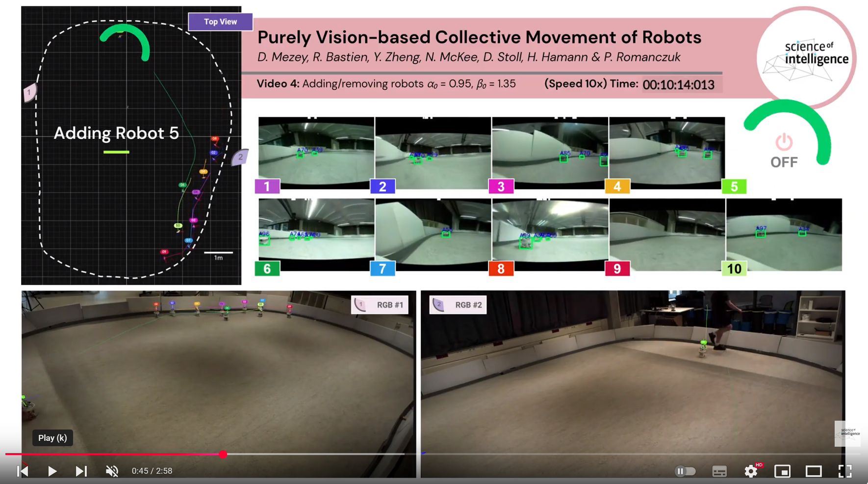Click the RGB #2 camera label
The height and width of the screenshot is (484, 868).
tap(458, 305)
